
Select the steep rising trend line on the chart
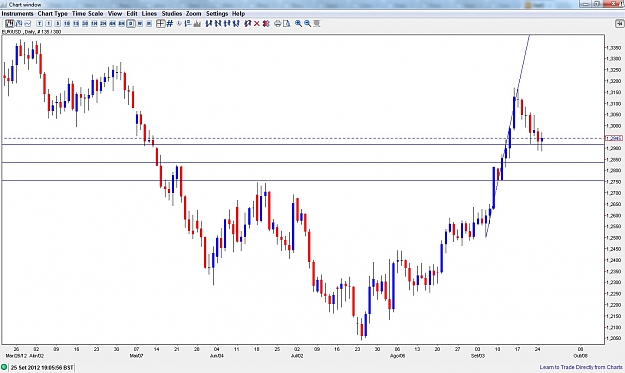click(x=508, y=135)
